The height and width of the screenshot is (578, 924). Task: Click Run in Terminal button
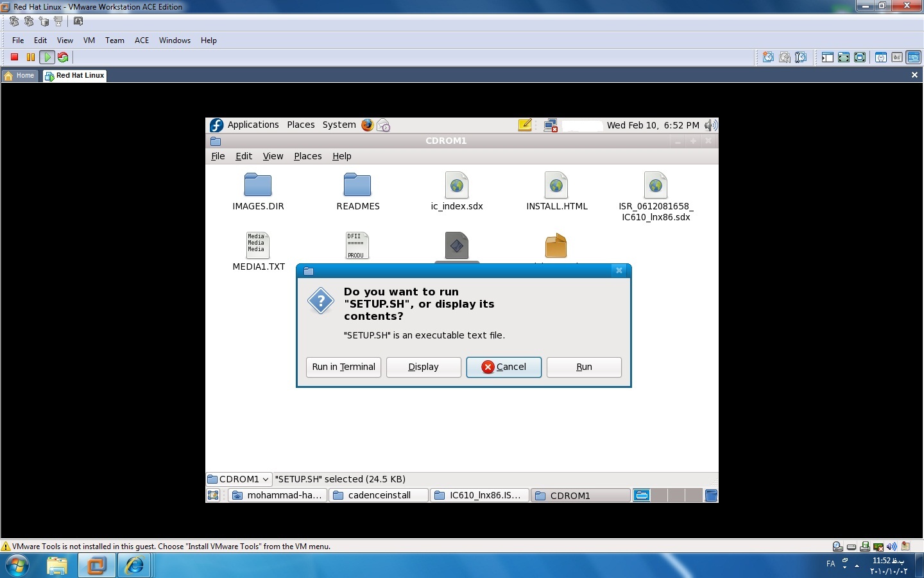pos(344,367)
